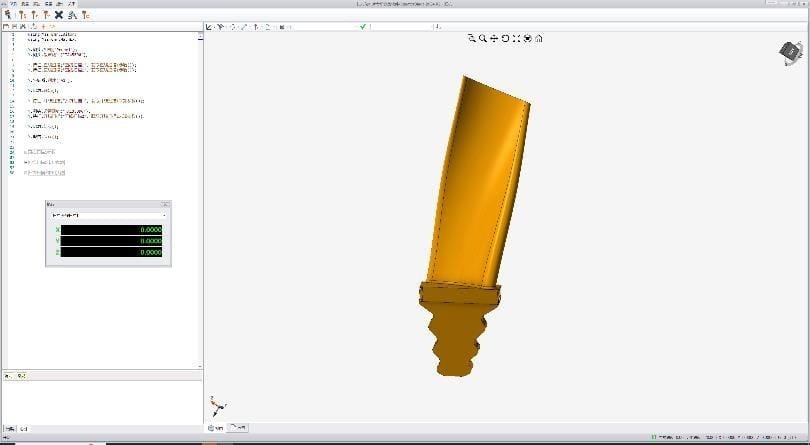Screen dimensions: 810x445
Task: Click the Z coordinate value field
Action: pos(111,252)
